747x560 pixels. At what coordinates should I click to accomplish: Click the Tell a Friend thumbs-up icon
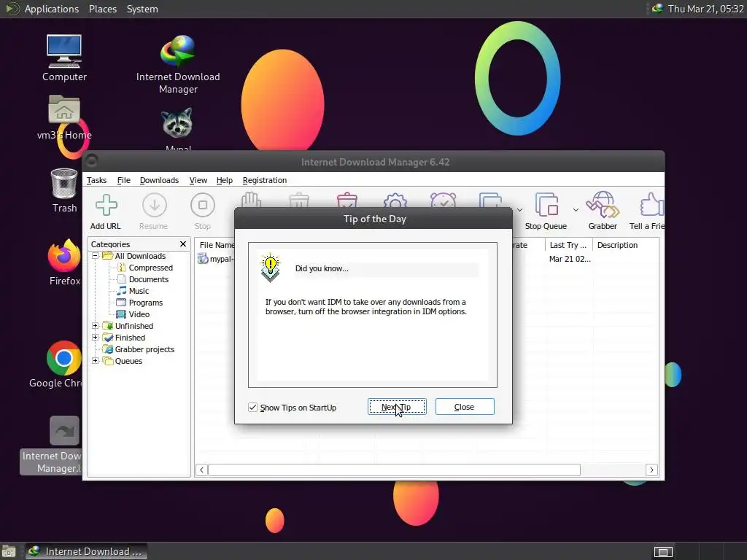tap(652, 205)
